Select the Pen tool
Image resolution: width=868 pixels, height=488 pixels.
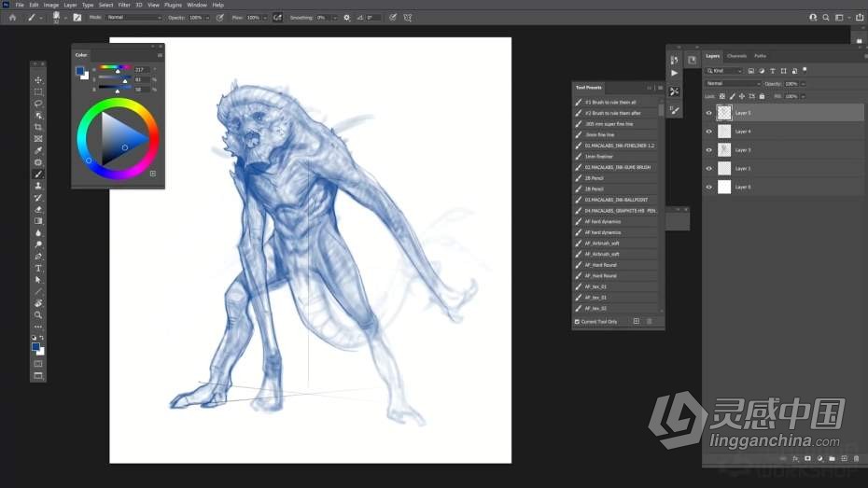tap(38, 257)
